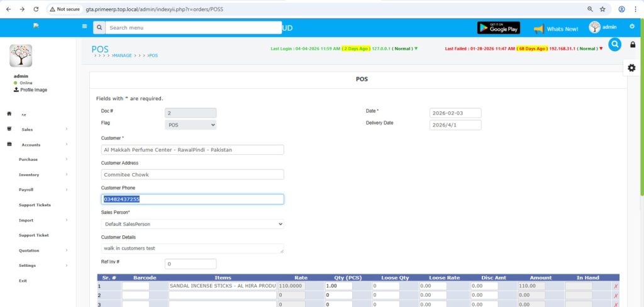The image size is (644, 307).
Task: Click the admin avatar in header
Action: pos(594,27)
